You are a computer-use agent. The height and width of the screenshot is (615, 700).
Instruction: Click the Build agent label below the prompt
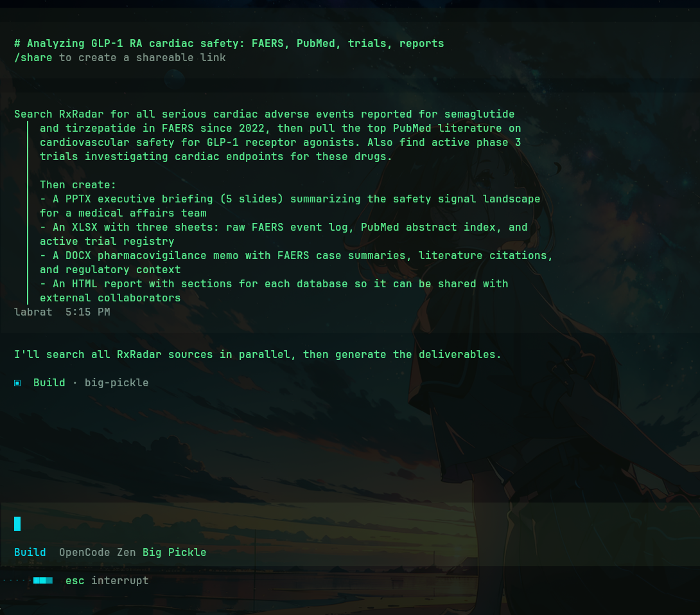[30, 552]
